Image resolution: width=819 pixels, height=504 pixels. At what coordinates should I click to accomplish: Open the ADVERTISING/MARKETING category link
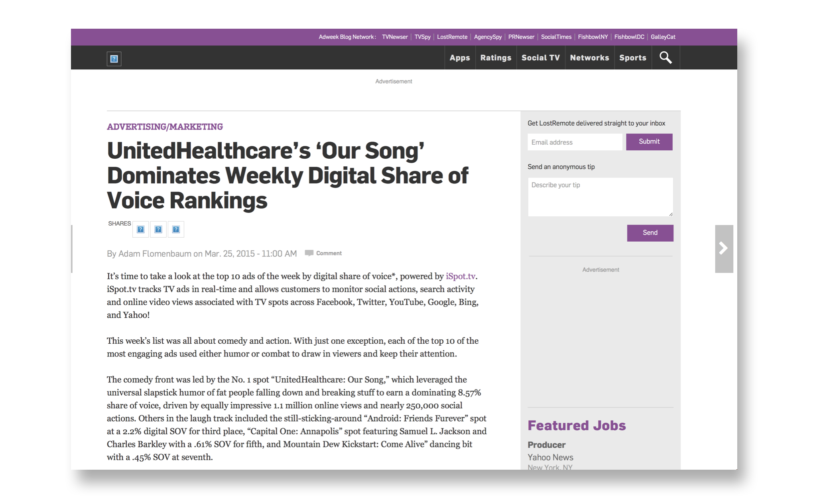165,127
